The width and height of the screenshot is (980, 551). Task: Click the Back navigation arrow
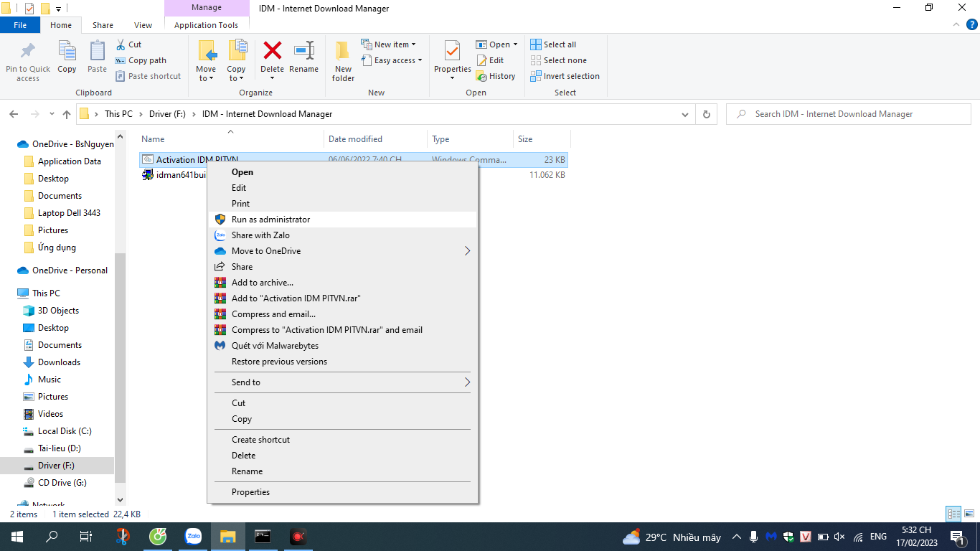pos(13,114)
